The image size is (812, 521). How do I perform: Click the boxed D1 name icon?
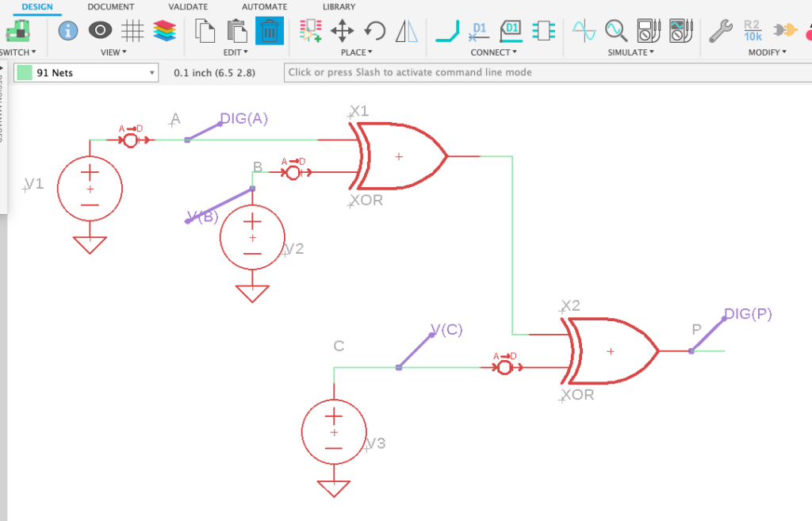511,31
